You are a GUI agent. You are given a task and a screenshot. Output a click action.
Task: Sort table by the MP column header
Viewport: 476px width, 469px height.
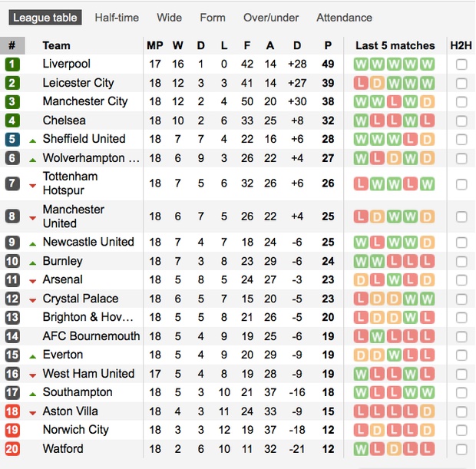pos(155,45)
